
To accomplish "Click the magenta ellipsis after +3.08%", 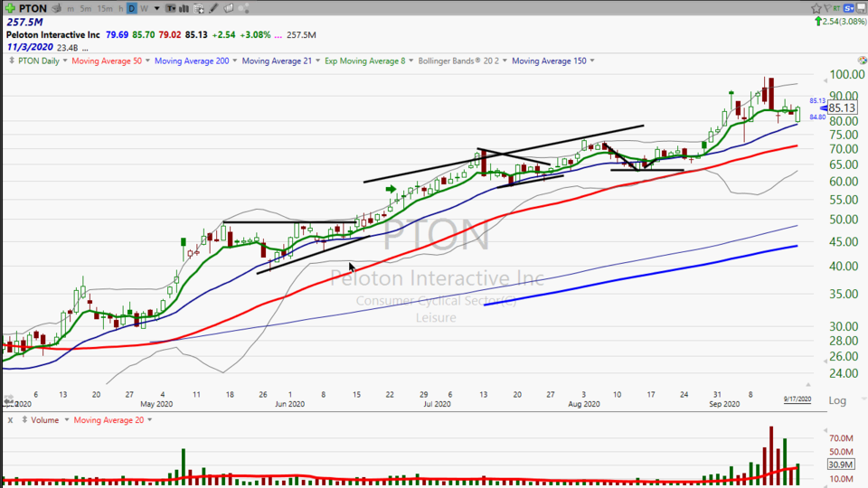I will 278,35.
